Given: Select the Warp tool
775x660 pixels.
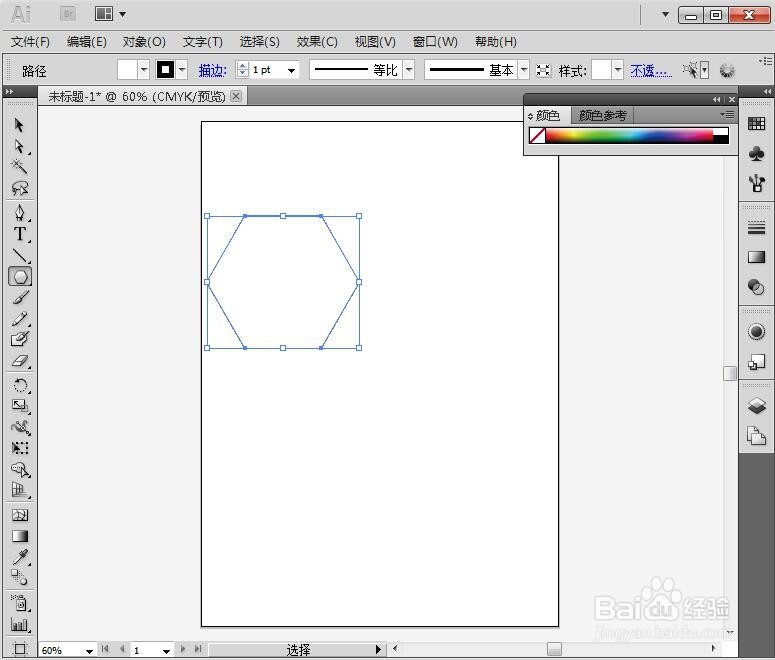Looking at the screenshot, I should [x=20, y=427].
